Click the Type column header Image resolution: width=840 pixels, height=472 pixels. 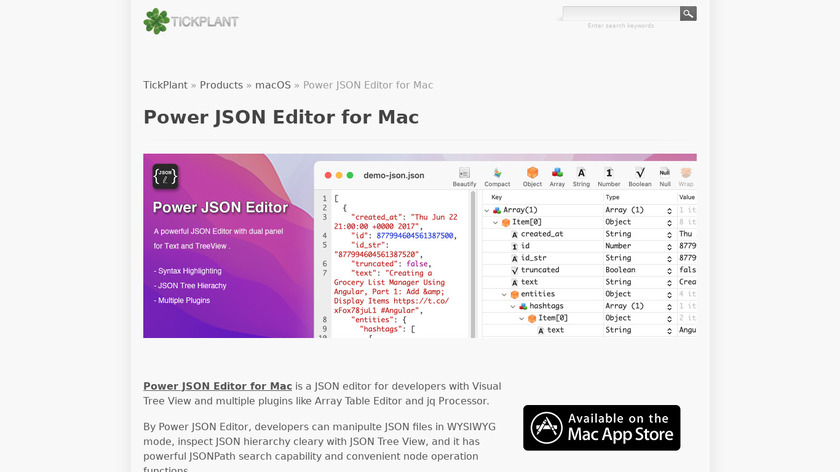point(612,197)
